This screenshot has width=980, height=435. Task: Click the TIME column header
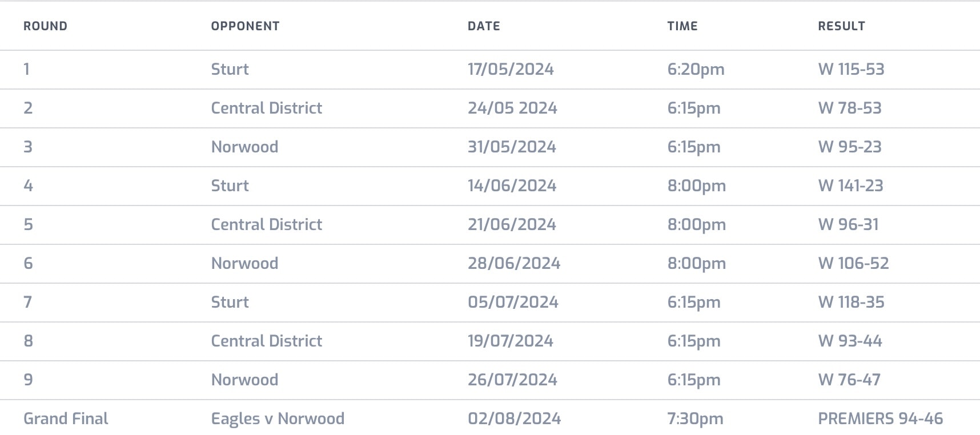682,26
